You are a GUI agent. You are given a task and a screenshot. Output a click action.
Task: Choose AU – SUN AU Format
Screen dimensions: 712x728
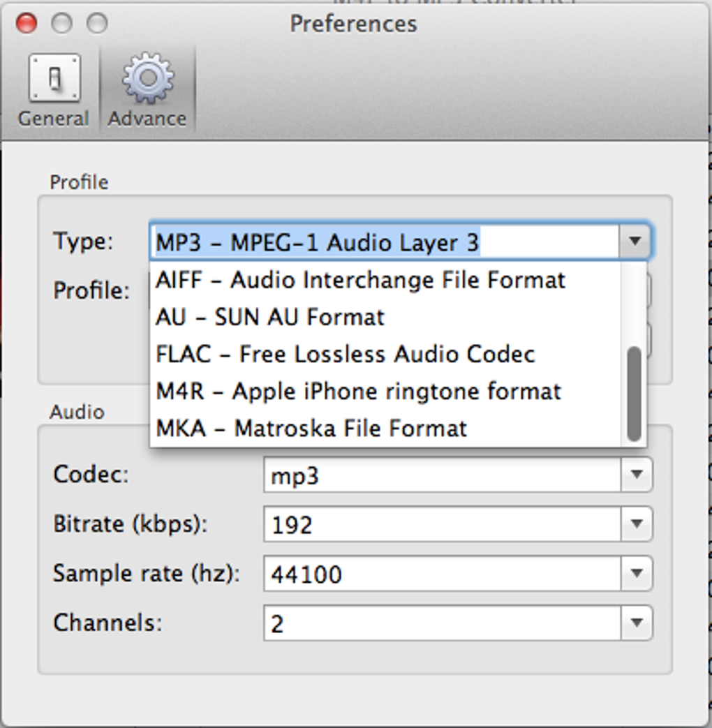click(270, 318)
